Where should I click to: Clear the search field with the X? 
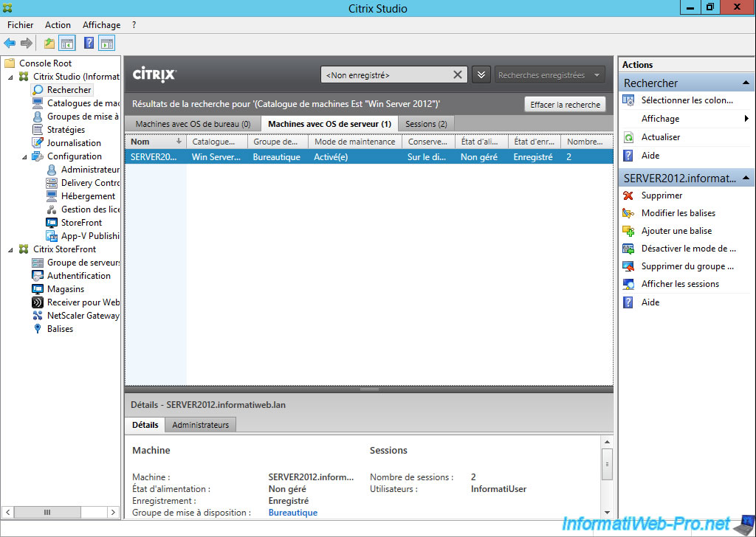coord(458,75)
